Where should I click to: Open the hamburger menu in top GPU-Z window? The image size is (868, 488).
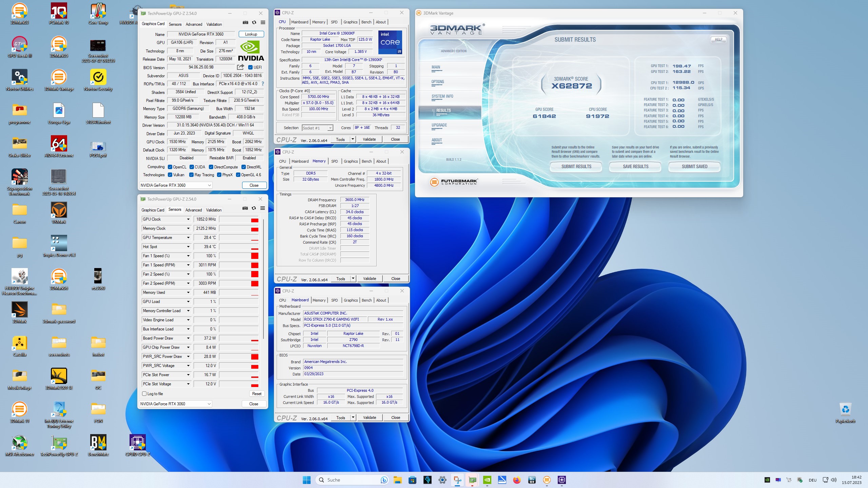click(x=263, y=22)
